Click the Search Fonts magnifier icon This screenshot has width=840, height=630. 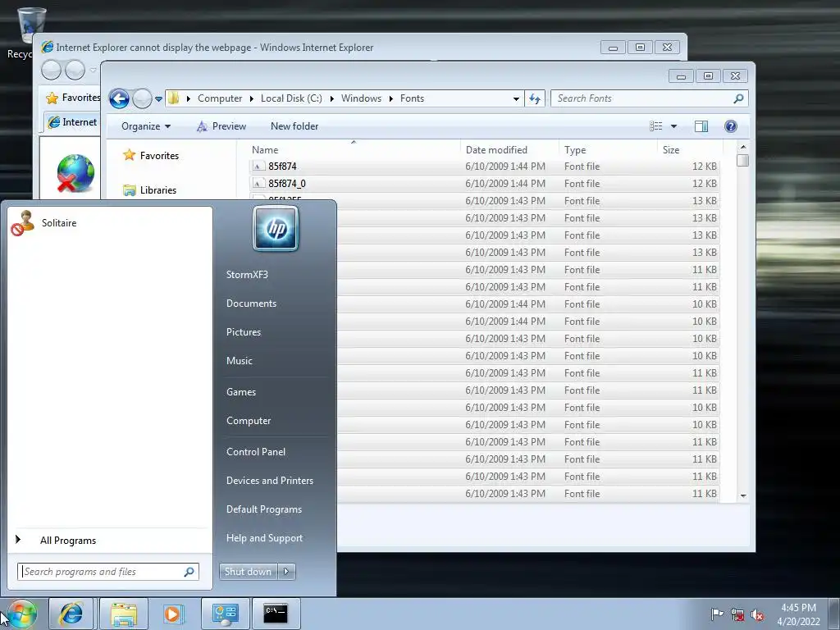coord(738,98)
